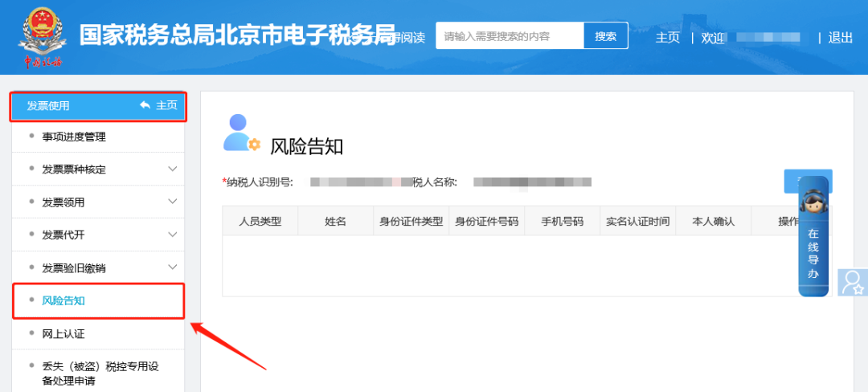This screenshot has height=392, width=868.
Task: Expand the 发票领用 menu chevron
Action: coord(173,202)
